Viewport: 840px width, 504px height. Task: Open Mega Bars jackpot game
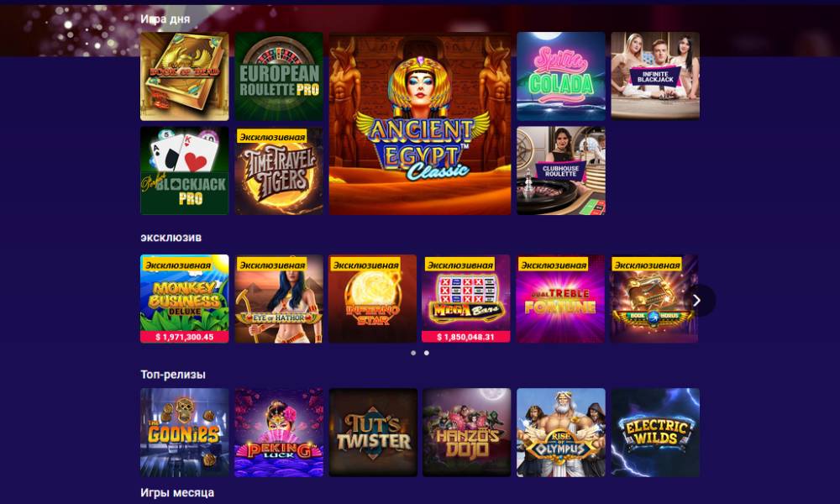[x=466, y=298]
